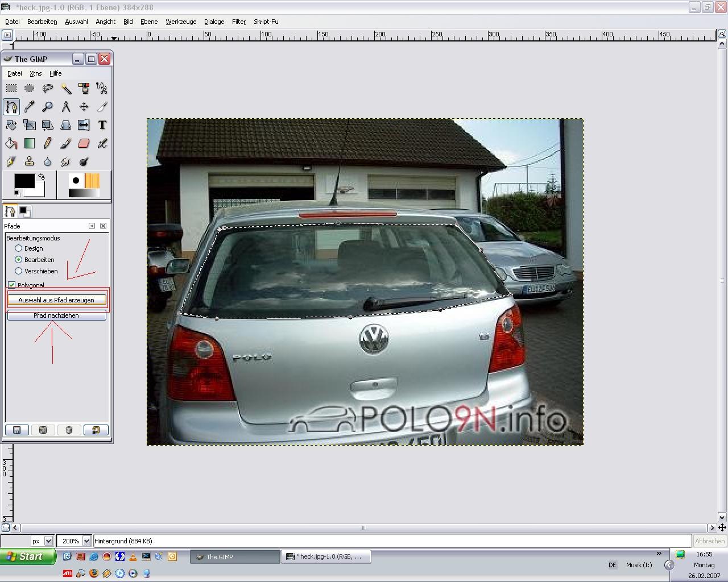Open the Auswahl menu

click(x=76, y=22)
